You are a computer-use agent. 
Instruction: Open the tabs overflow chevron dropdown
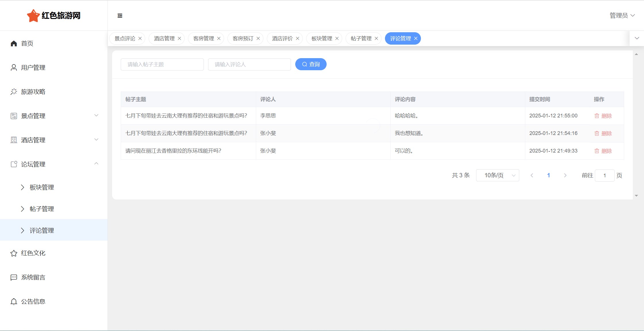click(637, 38)
